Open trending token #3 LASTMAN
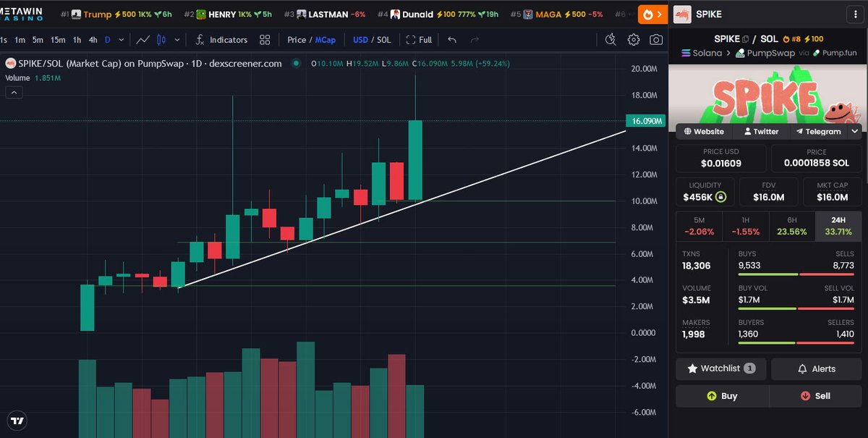 (x=324, y=14)
